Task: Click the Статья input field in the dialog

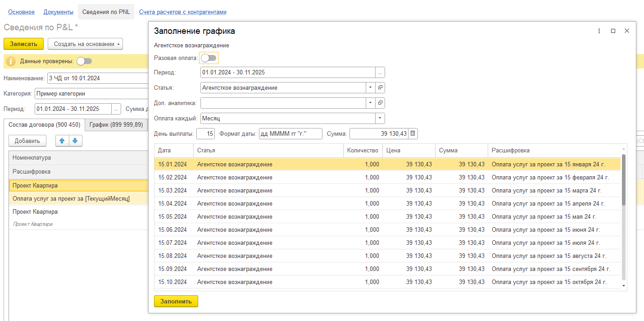Action: [x=283, y=88]
